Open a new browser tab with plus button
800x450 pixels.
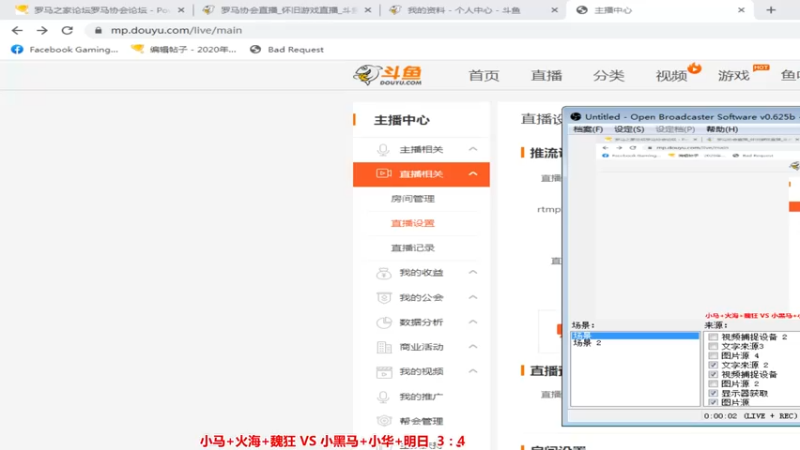(x=771, y=10)
